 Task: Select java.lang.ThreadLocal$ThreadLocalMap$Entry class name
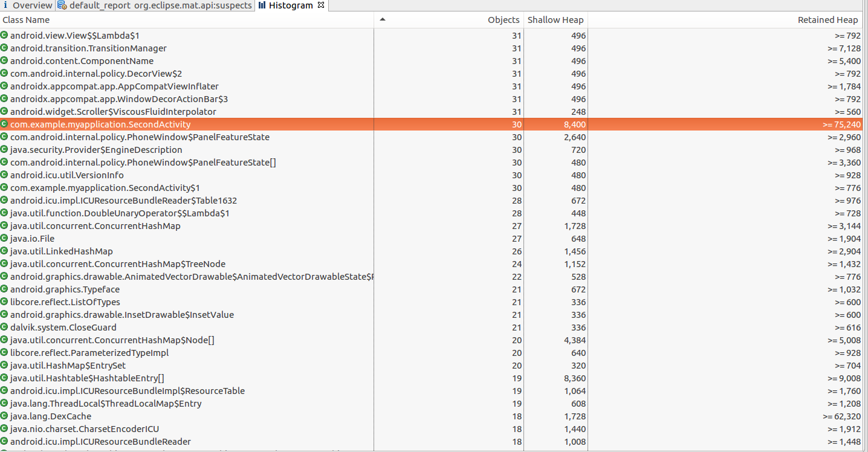tap(106, 404)
